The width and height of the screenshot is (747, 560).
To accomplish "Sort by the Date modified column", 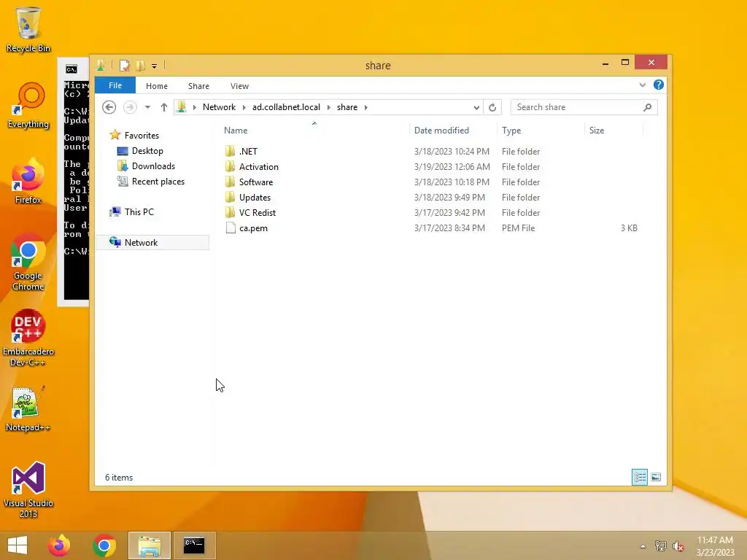I will [452, 130].
